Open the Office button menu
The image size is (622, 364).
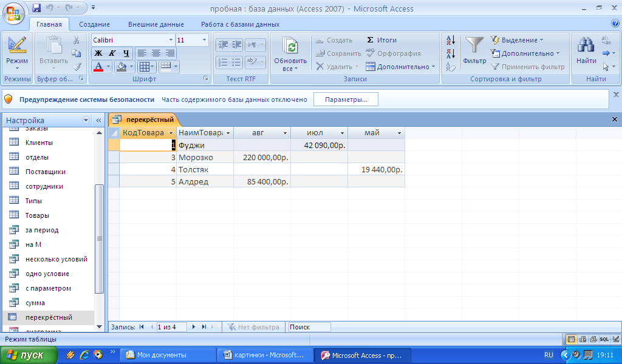(x=13, y=14)
